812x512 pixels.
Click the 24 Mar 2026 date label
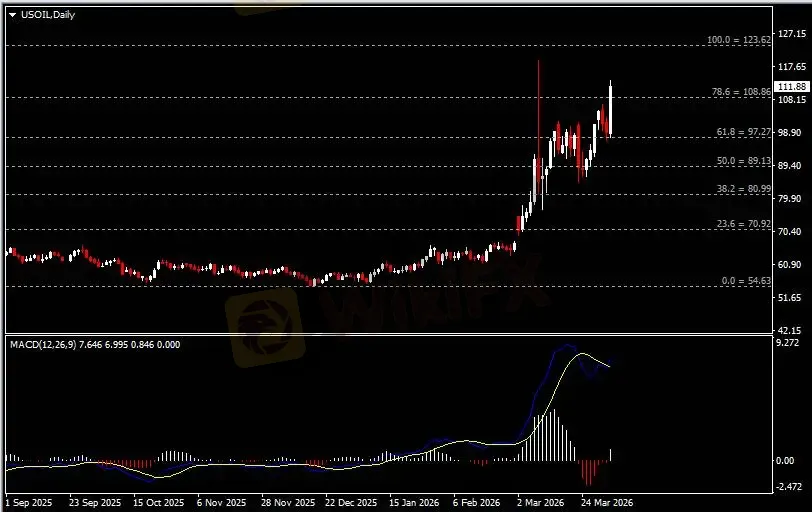pyautogui.click(x=606, y=503)
